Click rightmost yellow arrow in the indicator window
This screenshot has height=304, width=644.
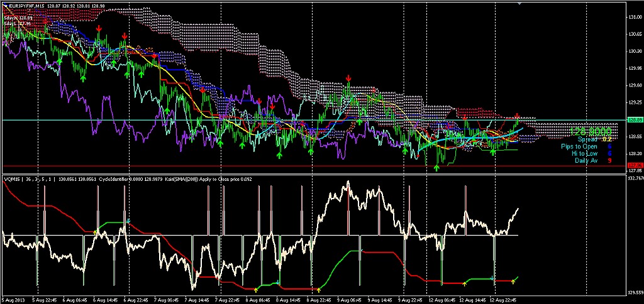click(x=516, y=279)
